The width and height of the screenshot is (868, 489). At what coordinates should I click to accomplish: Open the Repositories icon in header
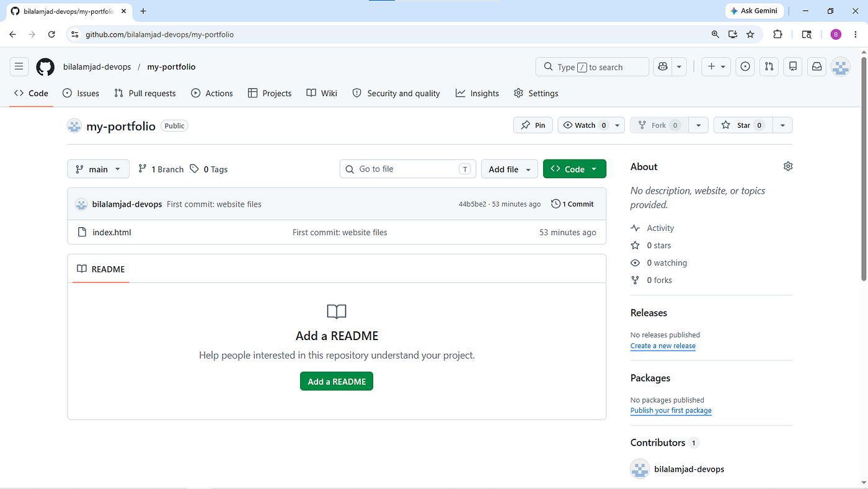pos(793,66)
